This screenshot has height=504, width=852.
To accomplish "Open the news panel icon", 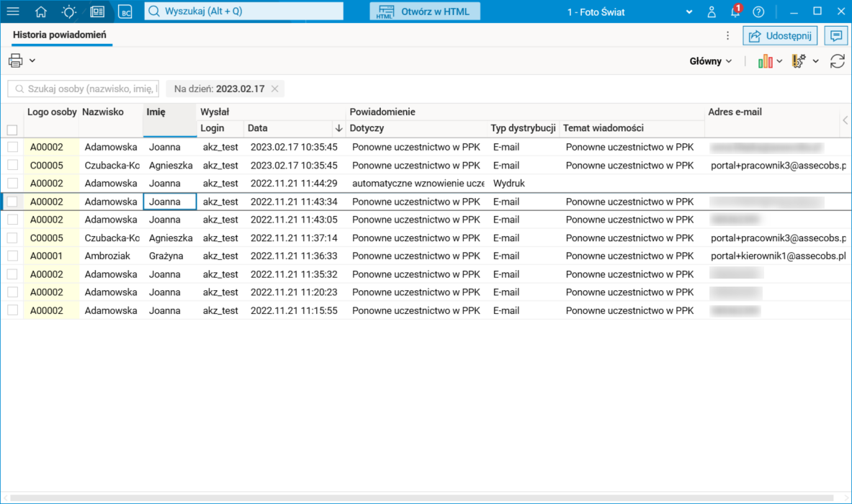I will click(97, 12).
